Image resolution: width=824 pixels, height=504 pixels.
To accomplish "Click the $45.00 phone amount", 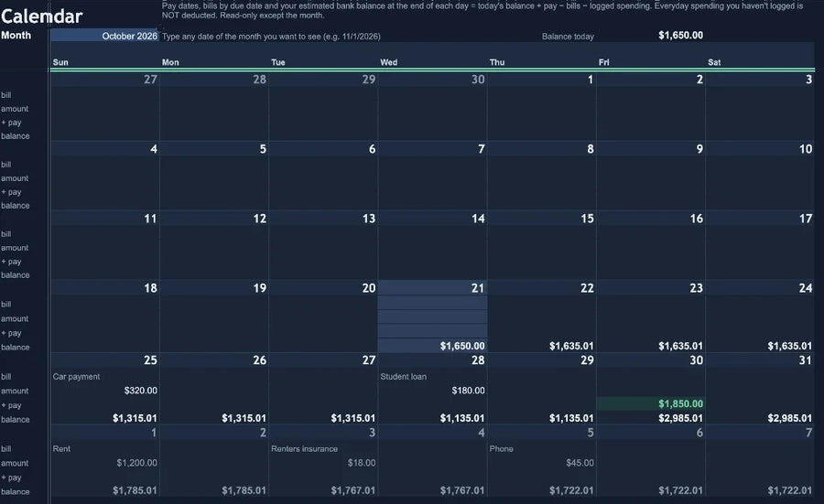I will coord(580,463).
